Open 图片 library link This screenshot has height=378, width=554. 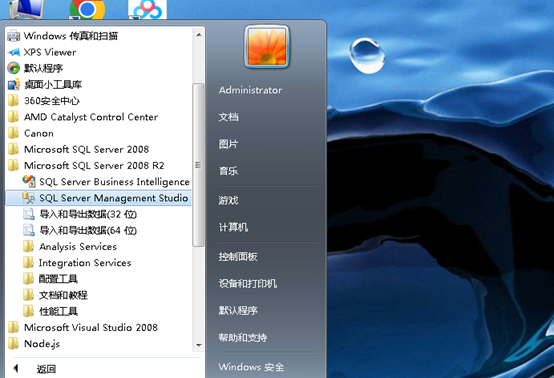pyautogui.click(x=228, y=144)
